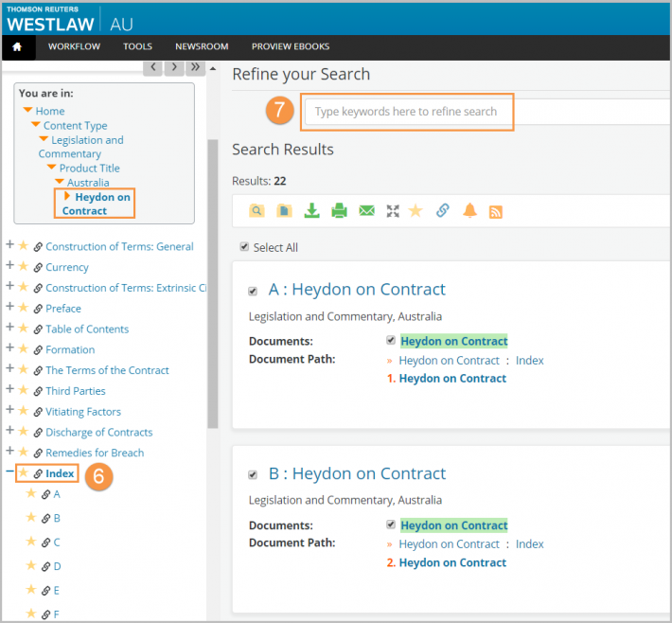Viewport: 672px width, 623px height.
Task: Select index letter D in the tree
Action: 58,566
